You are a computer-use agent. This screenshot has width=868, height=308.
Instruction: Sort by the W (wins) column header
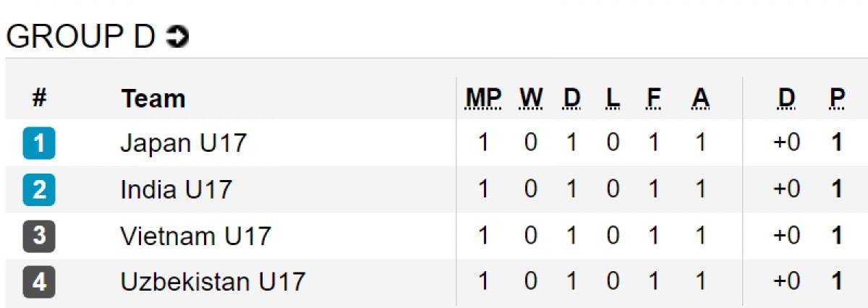pos(531,98)
